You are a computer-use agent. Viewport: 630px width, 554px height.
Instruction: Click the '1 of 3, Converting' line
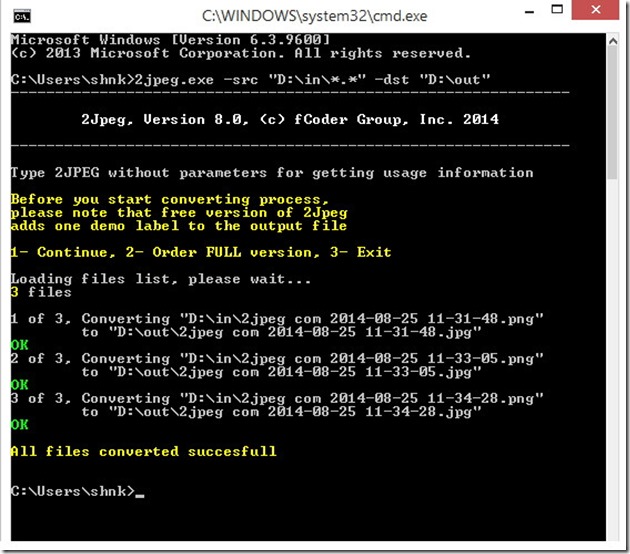pyautogui.click(x=277, y=319)
